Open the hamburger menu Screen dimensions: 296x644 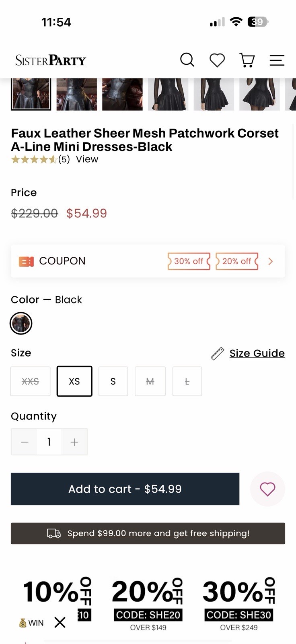277,60
